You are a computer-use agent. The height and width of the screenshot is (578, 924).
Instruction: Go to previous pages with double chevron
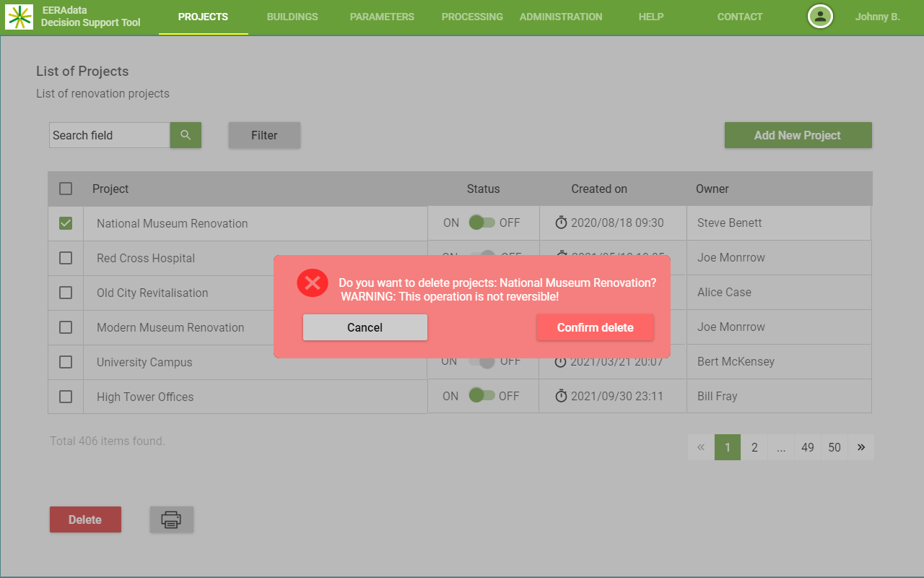[x=700, y=447]
